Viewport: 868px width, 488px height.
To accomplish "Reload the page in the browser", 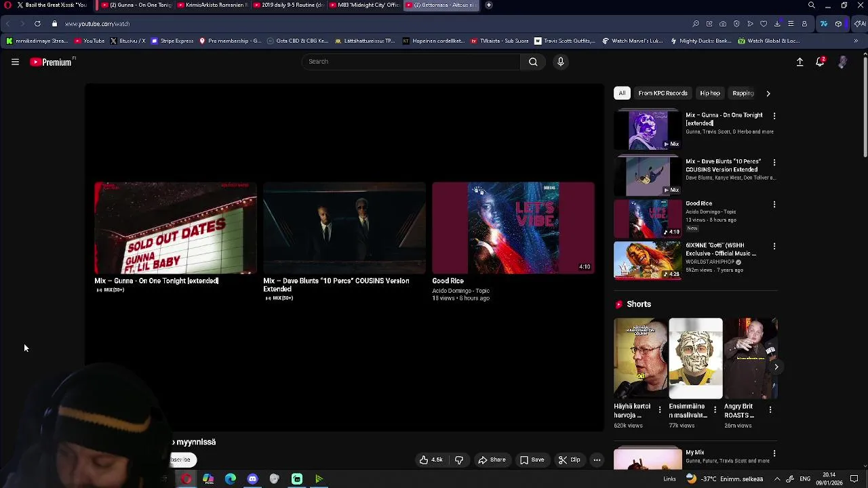I will click(37, 24).
